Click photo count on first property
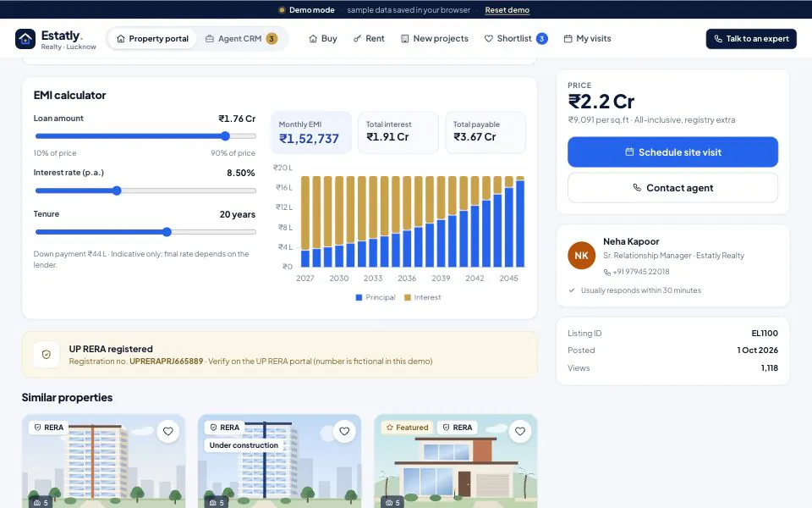 [x=41, y=502]
